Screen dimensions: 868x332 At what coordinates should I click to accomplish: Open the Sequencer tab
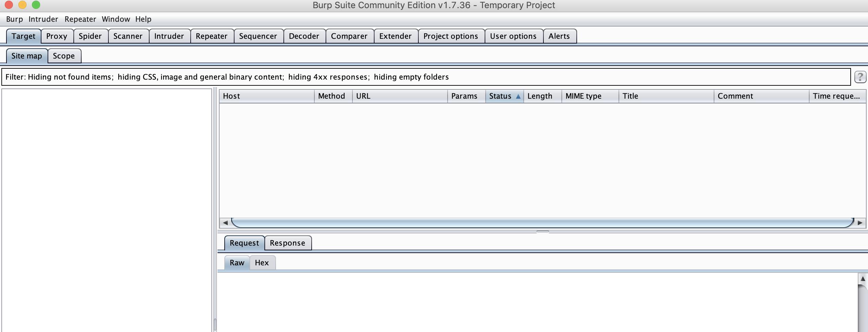(258, 36)
